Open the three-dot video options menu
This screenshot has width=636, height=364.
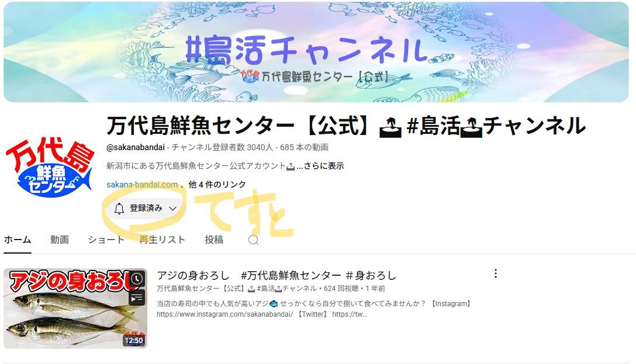pyautogui.click(x=495, y=273)
